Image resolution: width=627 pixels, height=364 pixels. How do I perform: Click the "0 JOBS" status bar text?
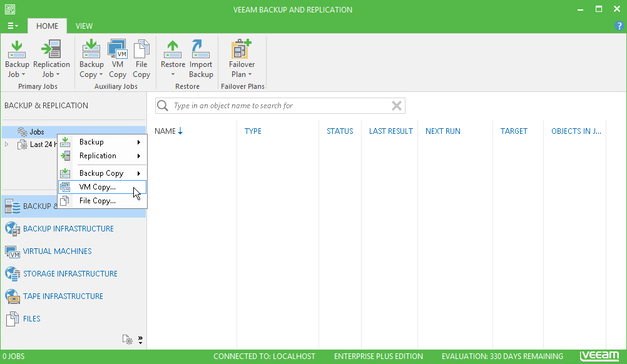[14, 356]
